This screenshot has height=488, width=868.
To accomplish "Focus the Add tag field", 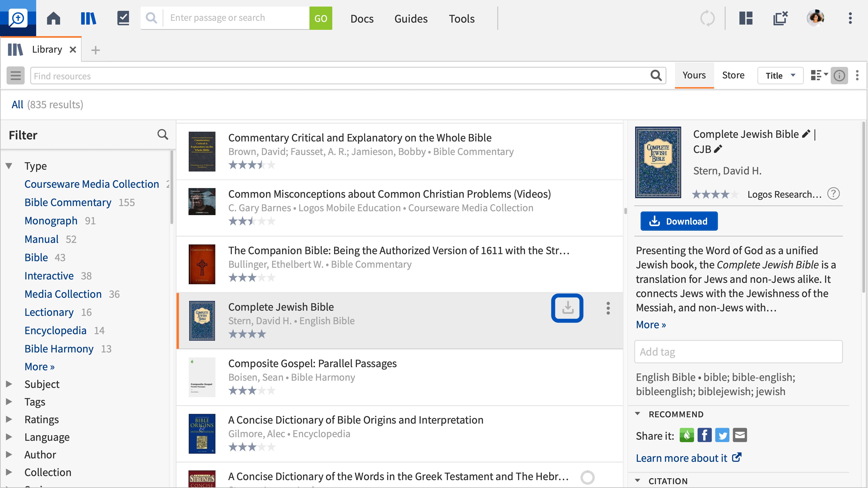I will (x=738, y=352).
